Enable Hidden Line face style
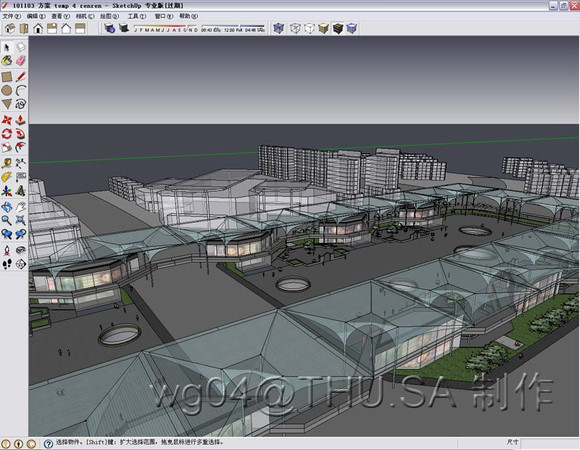The image size is (580, 450). pyautogui.click(x=309, y=28)
